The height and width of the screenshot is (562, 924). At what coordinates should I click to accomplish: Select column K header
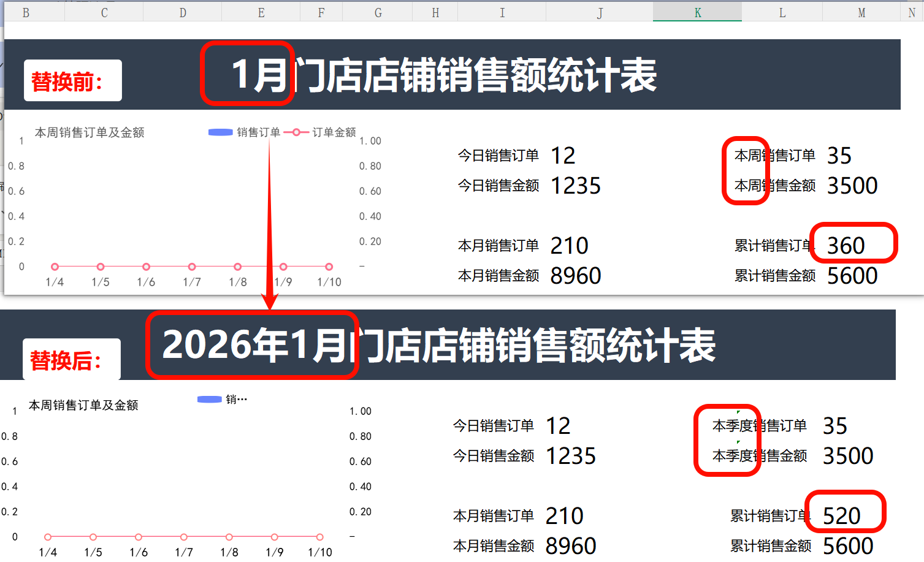[x=697, y=12]
